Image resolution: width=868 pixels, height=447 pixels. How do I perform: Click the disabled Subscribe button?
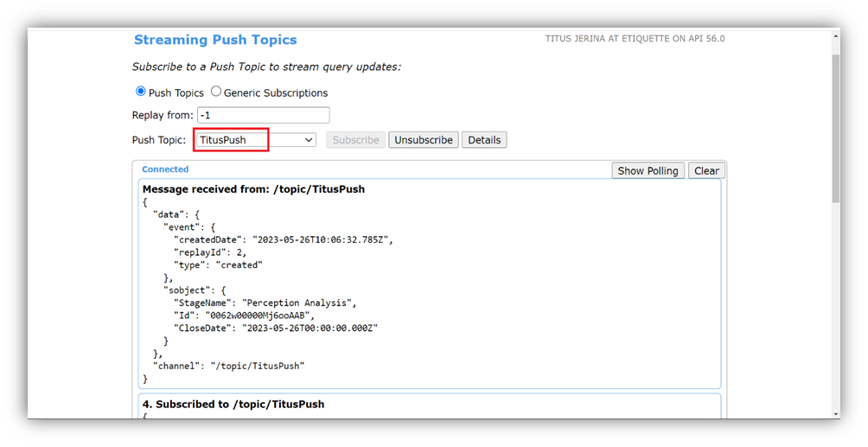355,140
